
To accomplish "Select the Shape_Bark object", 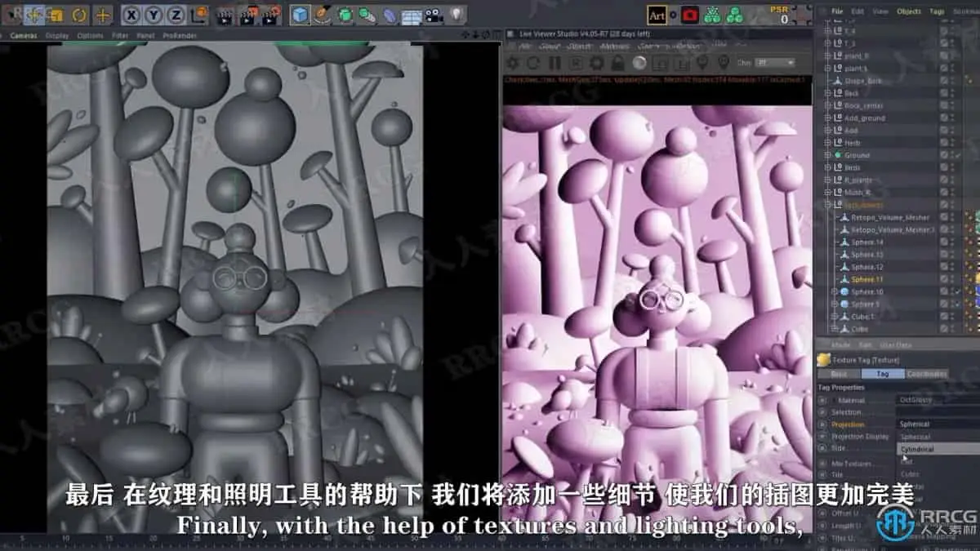I will click(x=863, y=81).
